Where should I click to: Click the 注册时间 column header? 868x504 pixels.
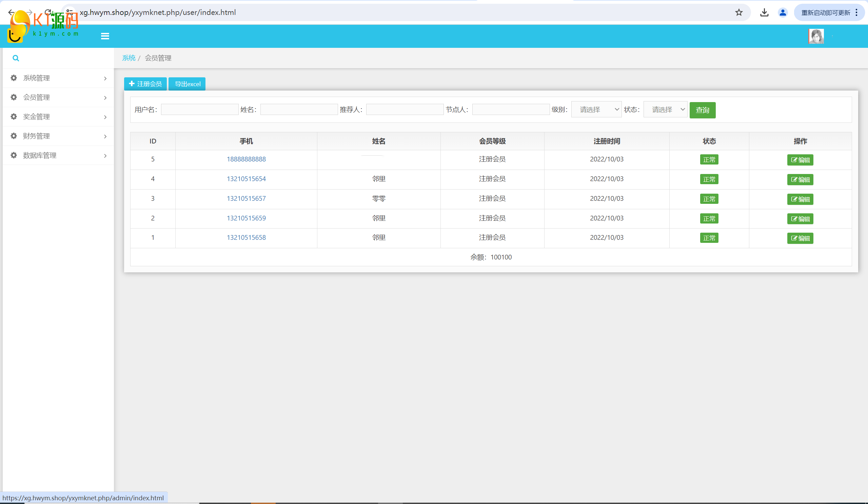click(607, 141)
